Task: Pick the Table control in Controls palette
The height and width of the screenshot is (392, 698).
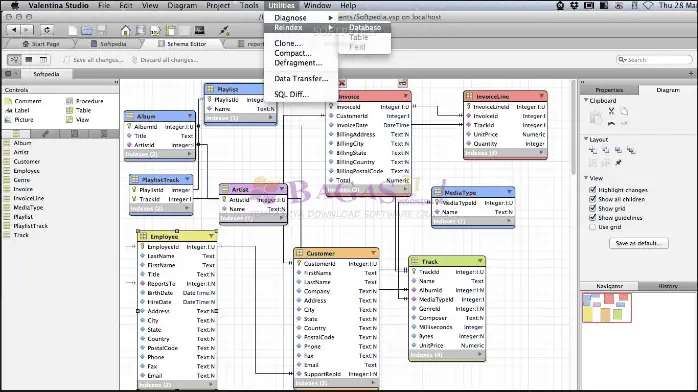Action: click(78, 110)
